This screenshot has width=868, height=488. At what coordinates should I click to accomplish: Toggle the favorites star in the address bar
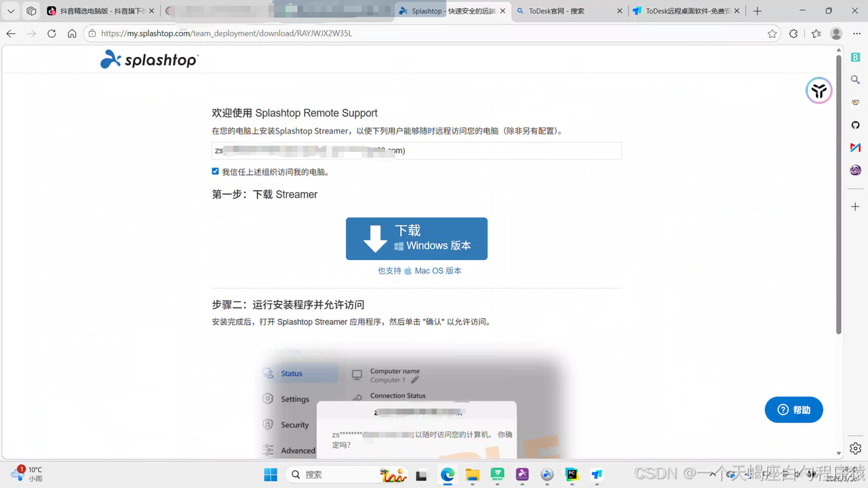[773, 33]
